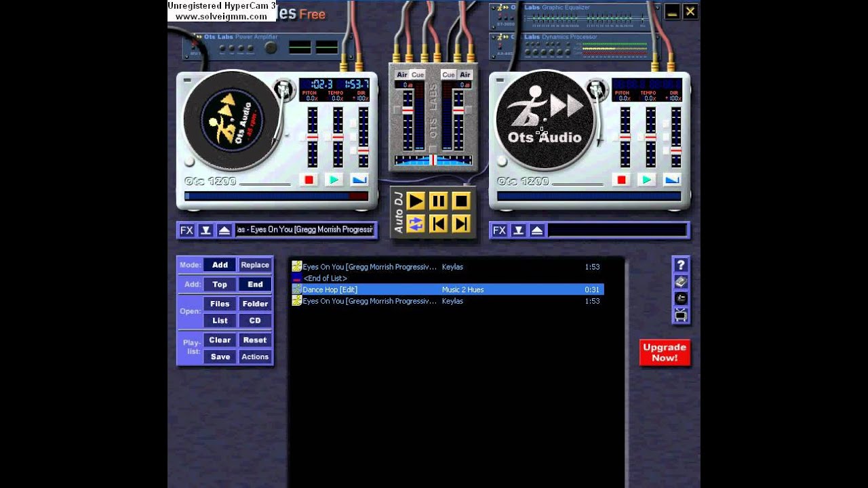Click the left deck track progress bar

(277, 197)
